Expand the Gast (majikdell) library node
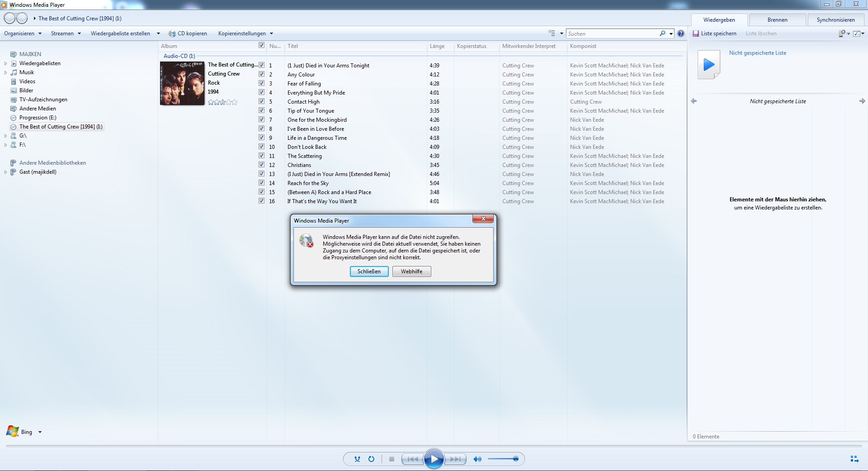The height and width of the screenshot is (471, 868). (5, 172)
